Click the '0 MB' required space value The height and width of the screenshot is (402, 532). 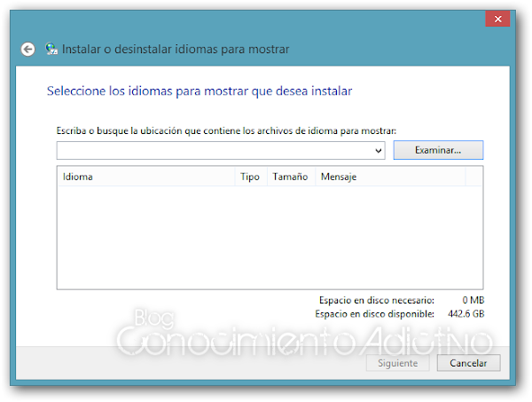click(x=473, y=300)
